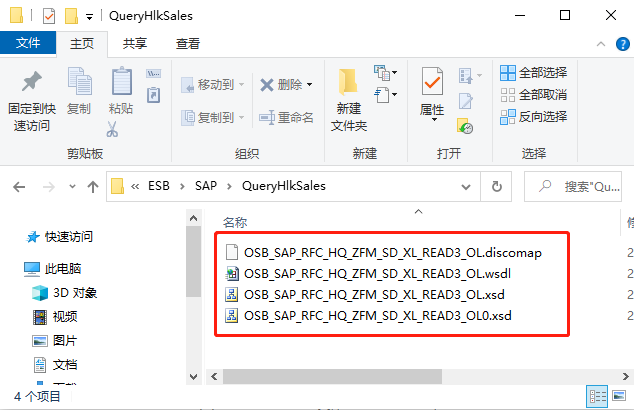Select the .discomap file
Screen dimensions: 634x410
383,253
